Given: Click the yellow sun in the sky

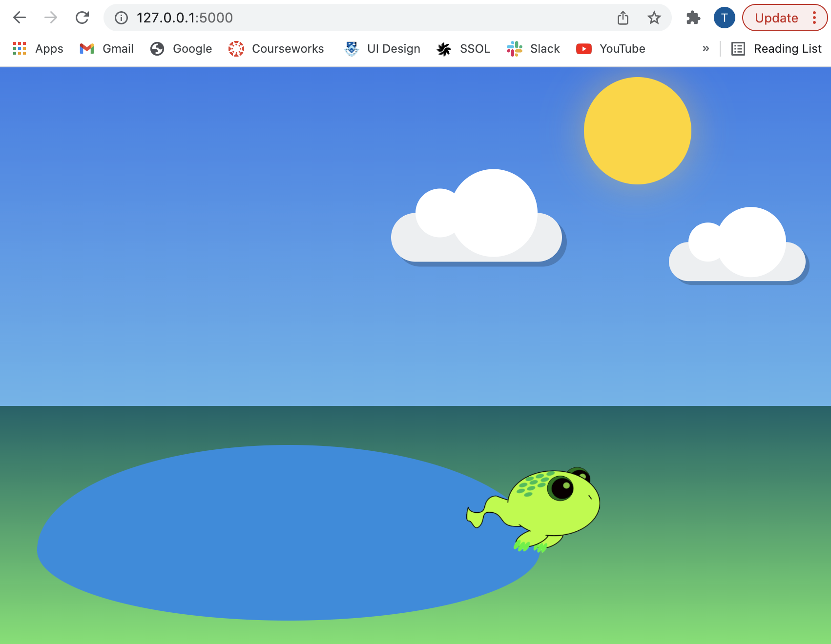Looking at the screenshot, I should coord(638,131).
